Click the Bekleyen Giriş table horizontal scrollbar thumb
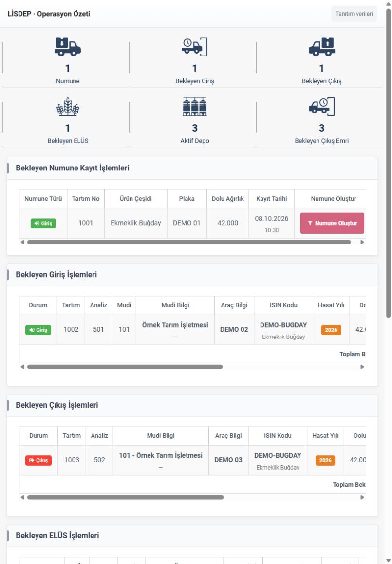Screen dimensions: 392x564 (x=125, y=367)
